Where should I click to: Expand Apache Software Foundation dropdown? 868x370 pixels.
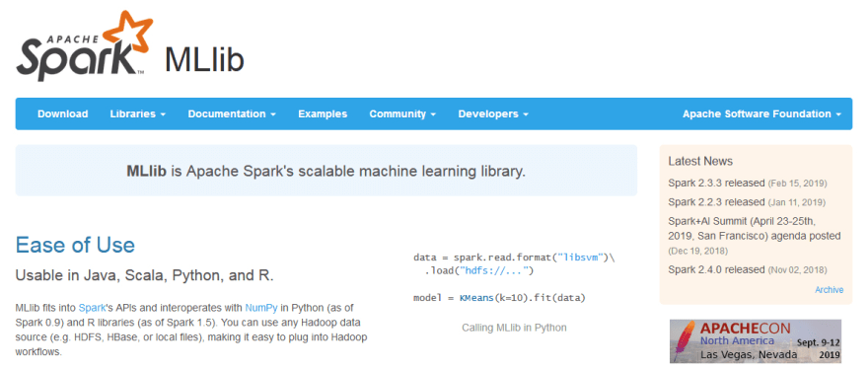pyautogui.click(x=761, y=114)
